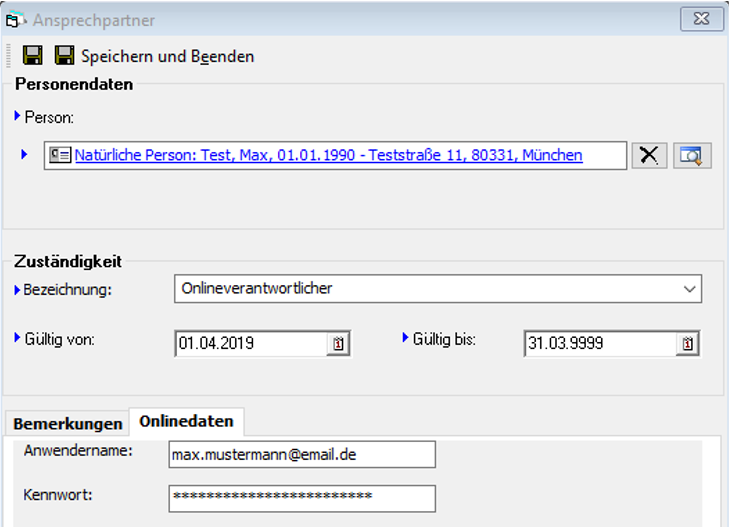Click the Gültig bis date field
Image resolution: width=729 pixels, height=527 pixels.
(598, 344)
